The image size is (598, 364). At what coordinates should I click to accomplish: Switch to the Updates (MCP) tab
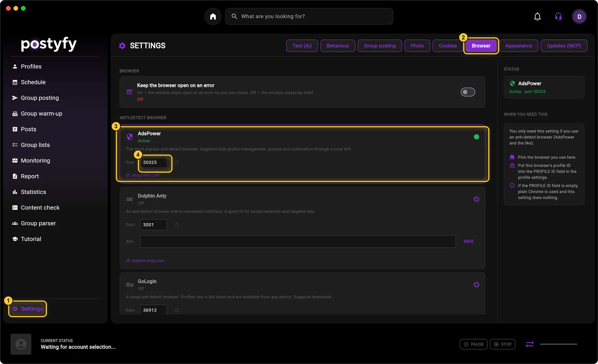[x=564, y=46]
